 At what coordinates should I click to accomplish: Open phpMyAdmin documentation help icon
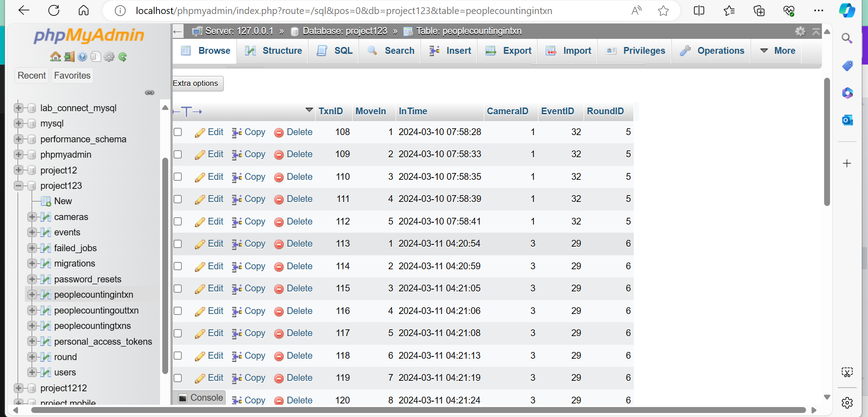point(82,56)
